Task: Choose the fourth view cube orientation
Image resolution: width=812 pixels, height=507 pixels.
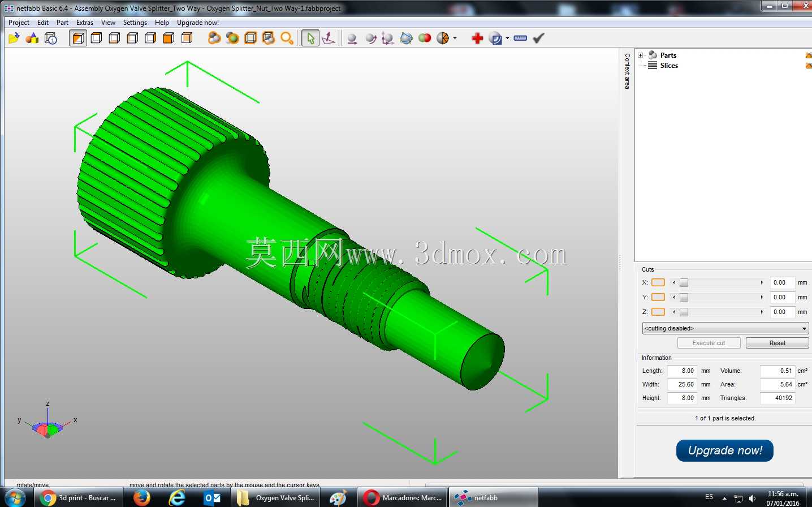Action: tap(132, 38)
